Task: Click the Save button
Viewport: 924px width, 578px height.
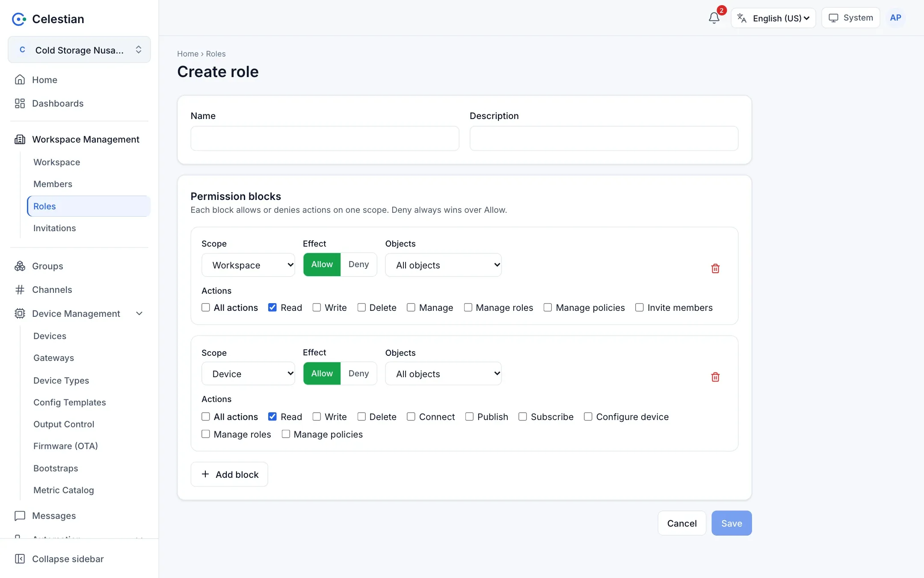Action: pos(731,523)
